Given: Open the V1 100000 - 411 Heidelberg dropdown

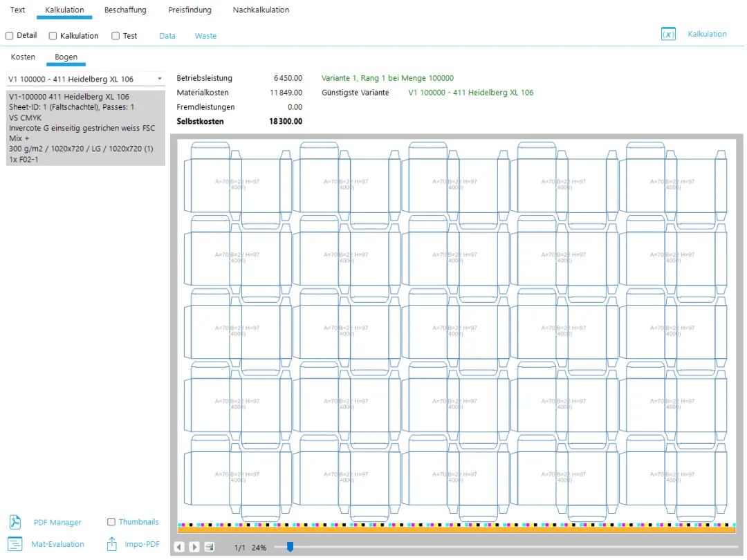Looking at the screenshot, I should pyautogui.click(x=86, y=79).
